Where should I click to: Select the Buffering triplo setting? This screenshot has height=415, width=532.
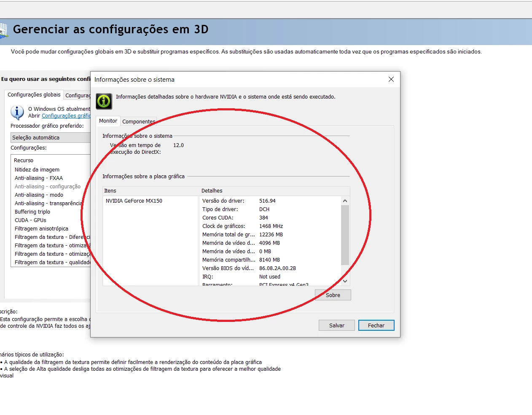[32, 212]
